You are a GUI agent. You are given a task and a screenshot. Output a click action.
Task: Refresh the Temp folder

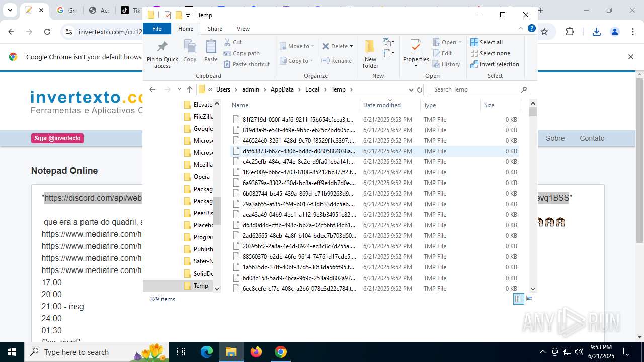420,89
